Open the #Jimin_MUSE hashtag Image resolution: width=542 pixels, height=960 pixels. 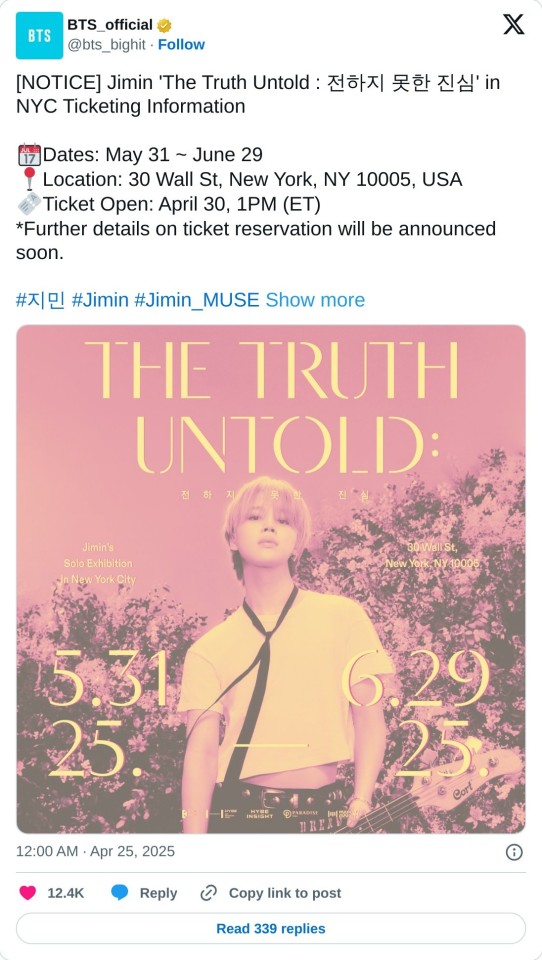(197, 300)
